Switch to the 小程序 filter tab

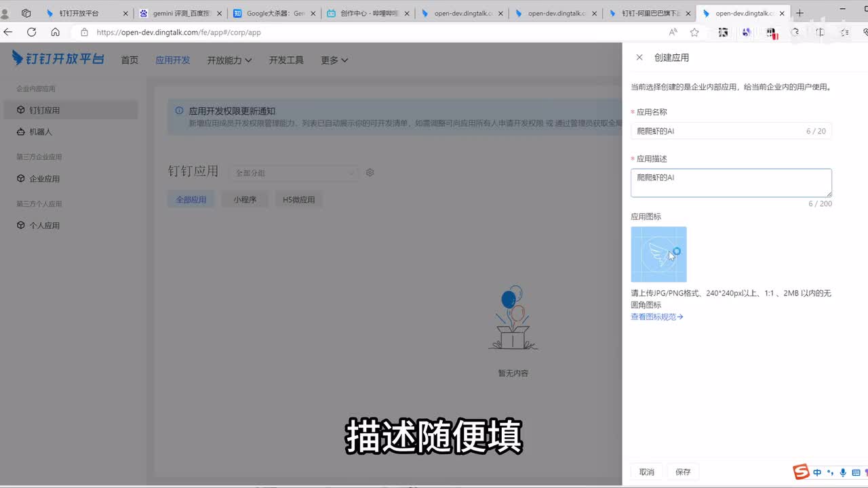[x=245, y=200]
